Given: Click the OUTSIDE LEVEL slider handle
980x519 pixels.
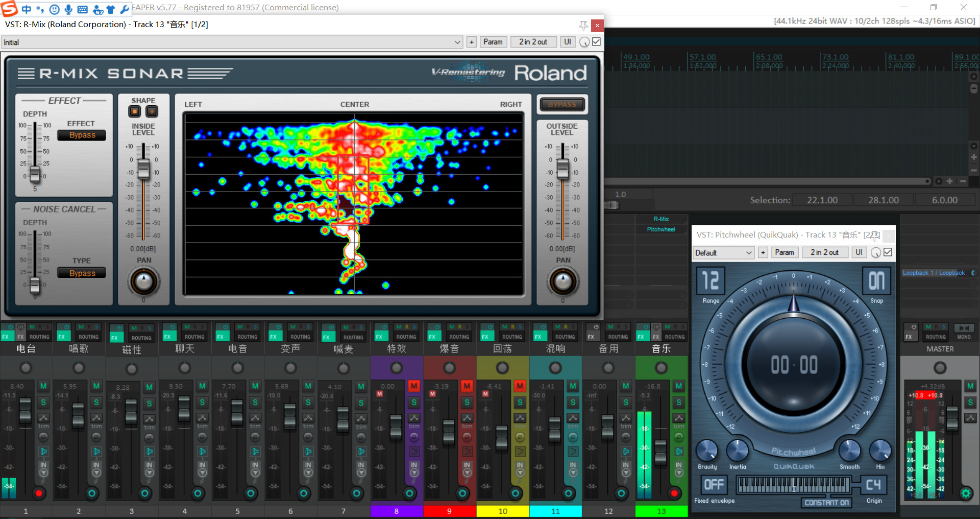Looking at the screenshot, I should (562, 169).
